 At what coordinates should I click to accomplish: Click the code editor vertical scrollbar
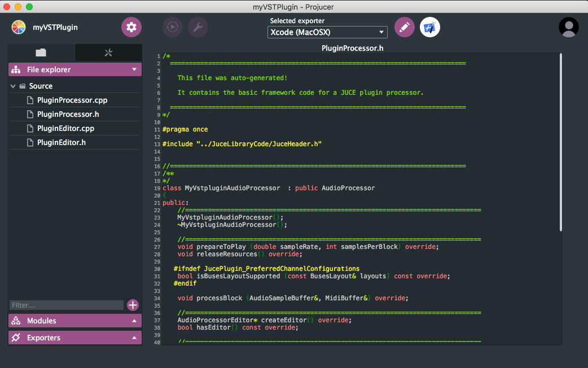coord(560,143)
